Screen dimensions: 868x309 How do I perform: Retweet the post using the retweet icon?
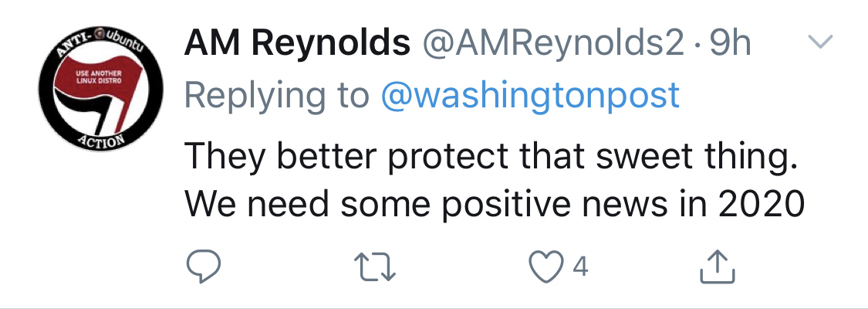[379, 268]
